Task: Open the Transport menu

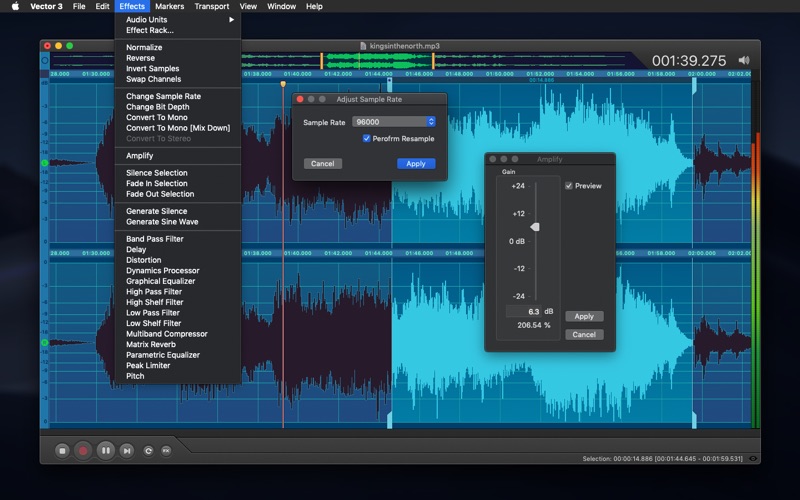Action: [211, 6]
